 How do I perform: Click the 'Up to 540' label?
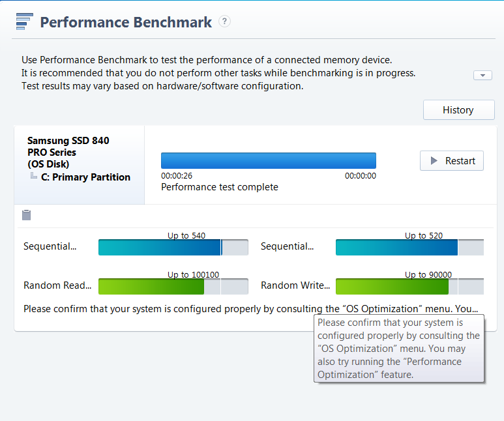click(x=186, y=235)
